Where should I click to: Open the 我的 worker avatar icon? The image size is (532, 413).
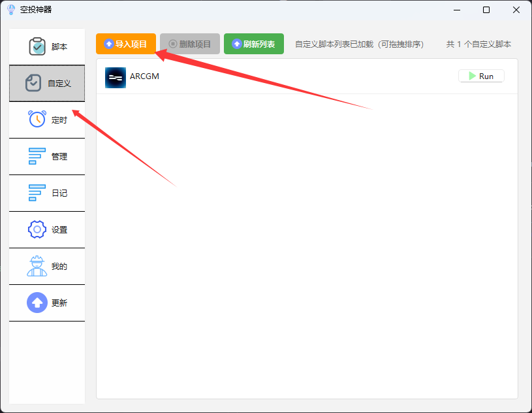tap(37, 266)
